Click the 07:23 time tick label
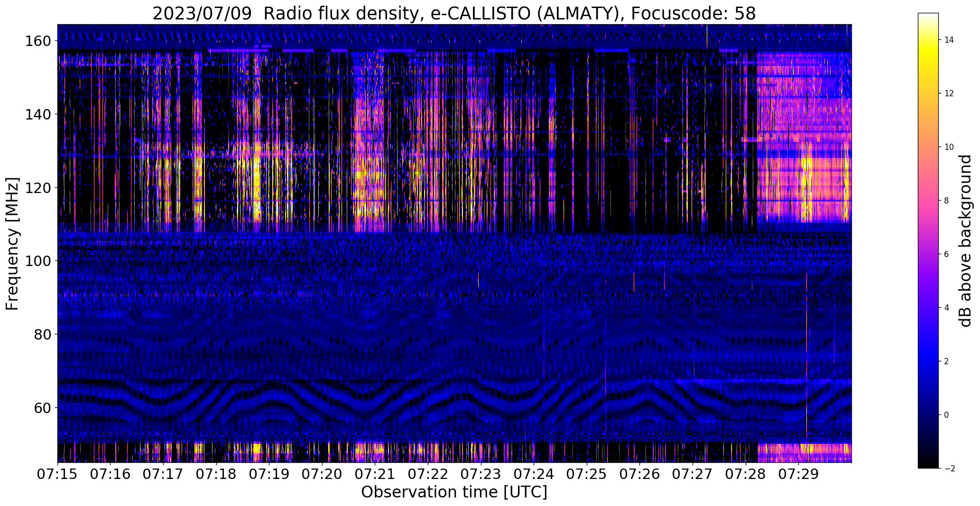 481,473
